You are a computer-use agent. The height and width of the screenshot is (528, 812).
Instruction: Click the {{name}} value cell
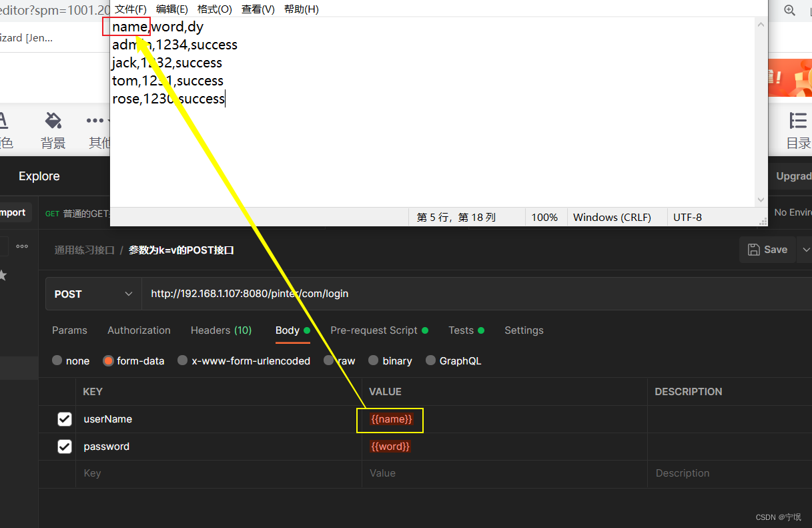click(504, 419)
